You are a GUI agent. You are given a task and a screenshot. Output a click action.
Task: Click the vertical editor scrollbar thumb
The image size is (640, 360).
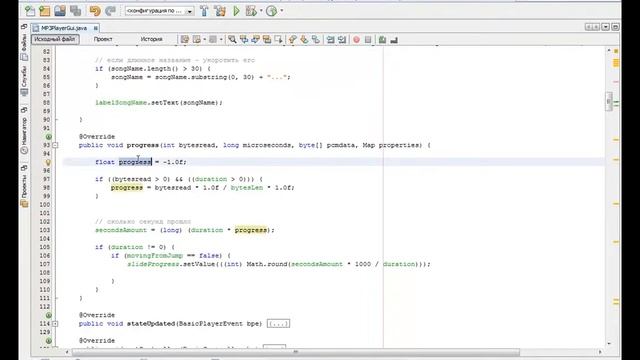coord(609,101)
